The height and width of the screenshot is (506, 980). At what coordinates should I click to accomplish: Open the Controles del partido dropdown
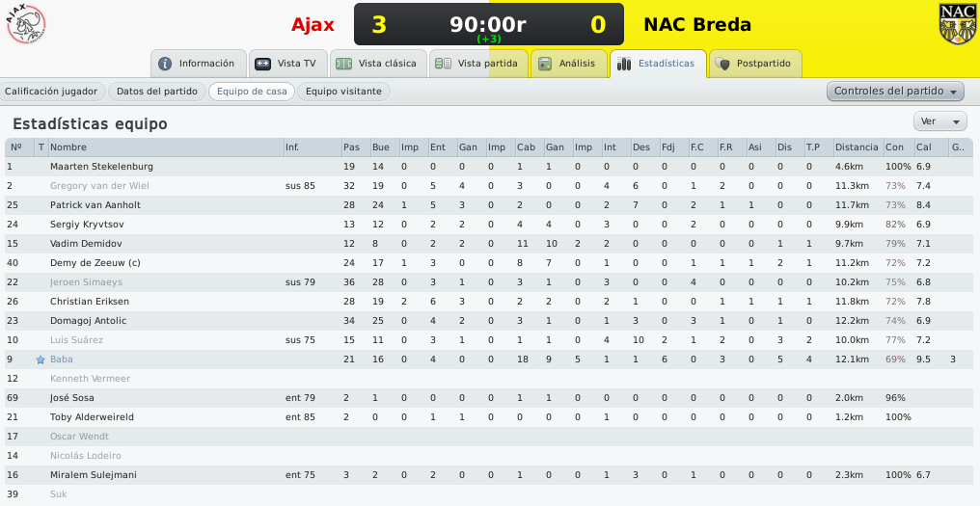pos(895,92)
